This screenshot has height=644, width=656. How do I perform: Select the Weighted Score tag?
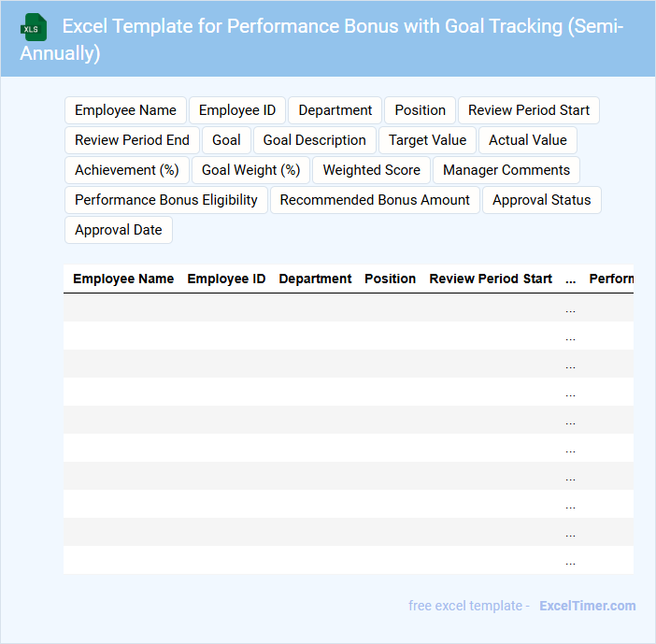coord(372,170)
